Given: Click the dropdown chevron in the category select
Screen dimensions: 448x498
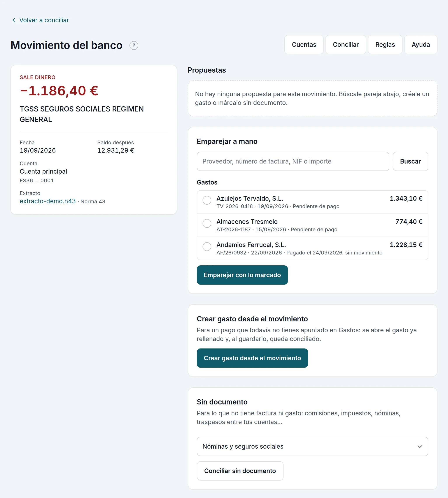Looking at the screenshot, I should coord(419,446).
